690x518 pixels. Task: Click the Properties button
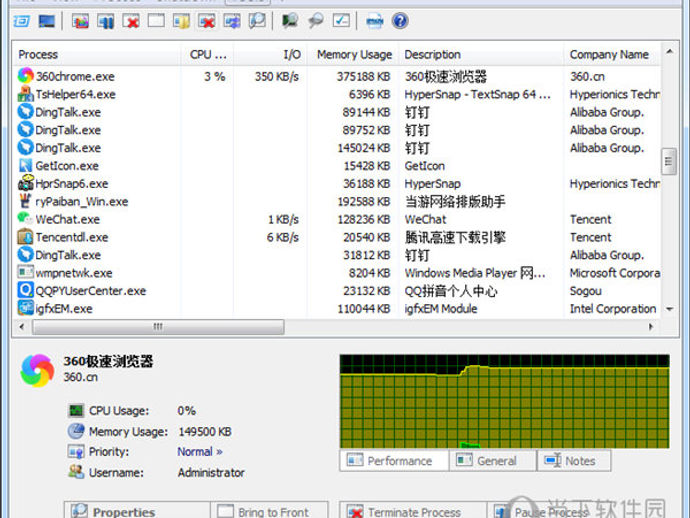(137, 511)
